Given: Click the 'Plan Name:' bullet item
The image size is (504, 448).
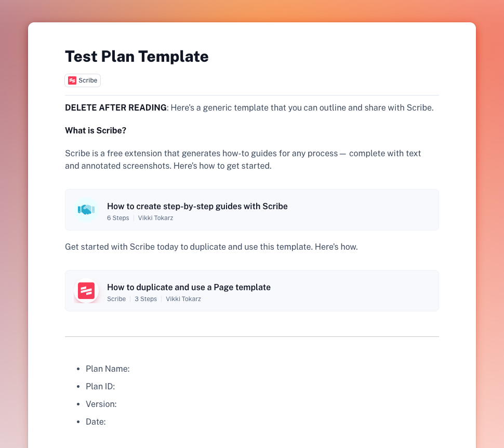Looking at the screenshot, I should [x=108, y=369].
